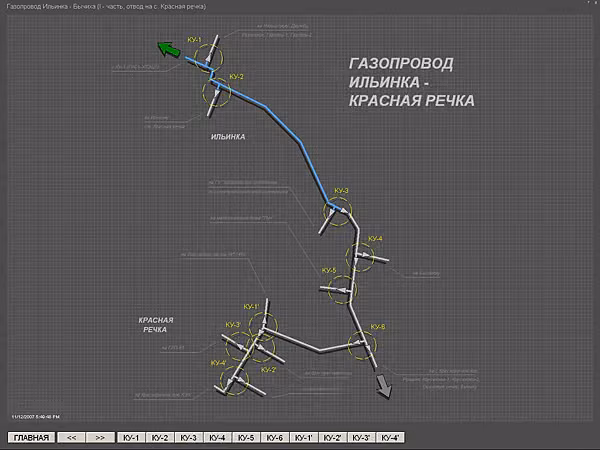The image size is (600, 450).
Task: Select КУ-4' valve node circle on map
Action: click(235, 380)
